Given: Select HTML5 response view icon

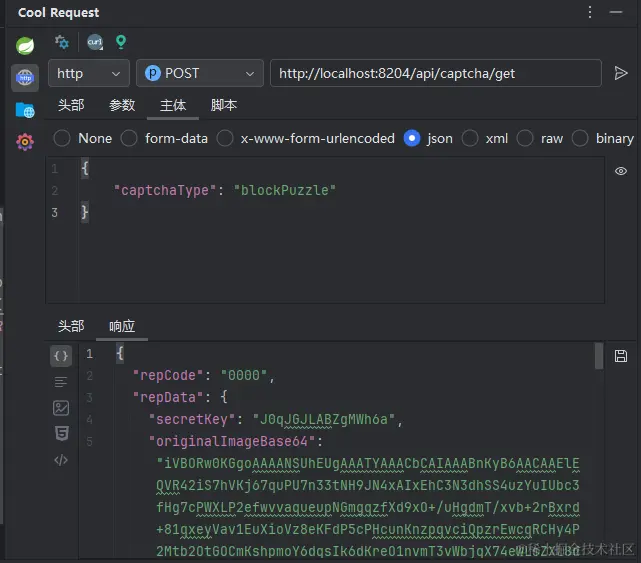Looking at the screenshot, I should [61, 433].
